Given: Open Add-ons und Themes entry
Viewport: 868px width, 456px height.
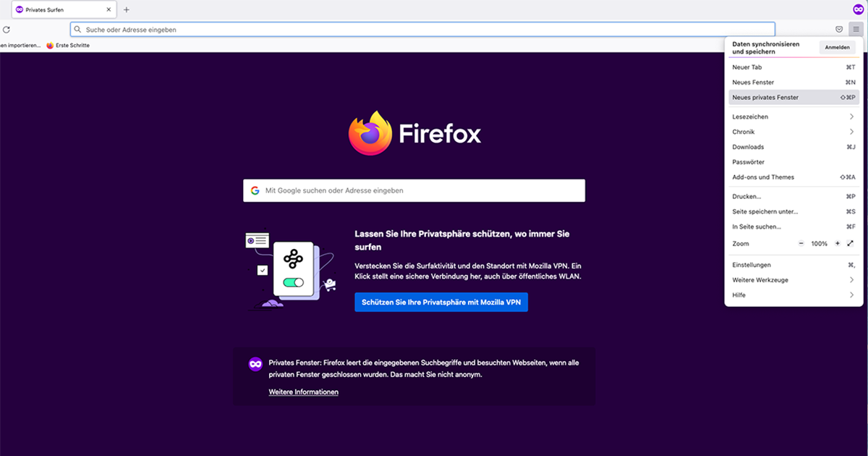Looking at the screenshot, I should pos(794,177).
